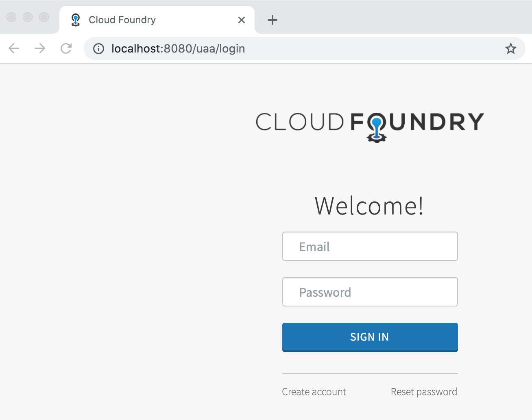Click the browser forward arrow
532x420 pixels.
pyautogui.click(x=40, y=48)
